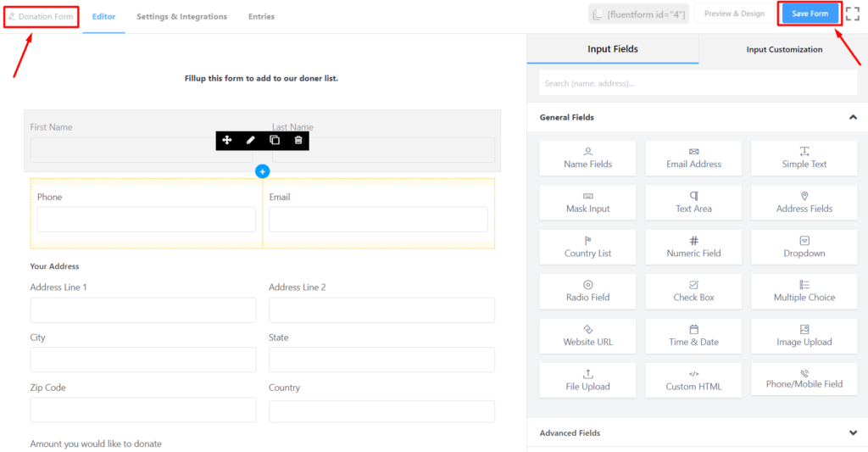
Task: Expand the Advanced Fields section
Action: click(853, 432)
